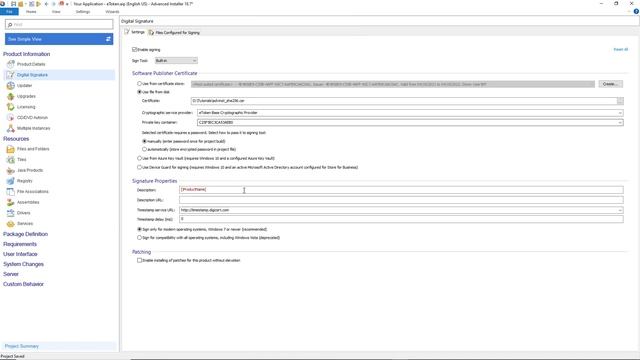Click the back navigation arrow in title bar

[46, 4]
